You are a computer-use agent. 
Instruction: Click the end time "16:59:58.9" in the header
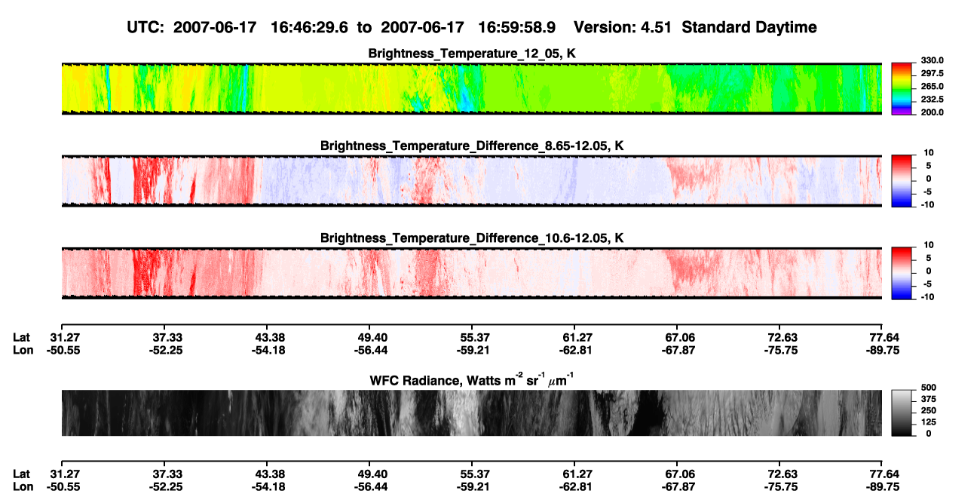517,28
